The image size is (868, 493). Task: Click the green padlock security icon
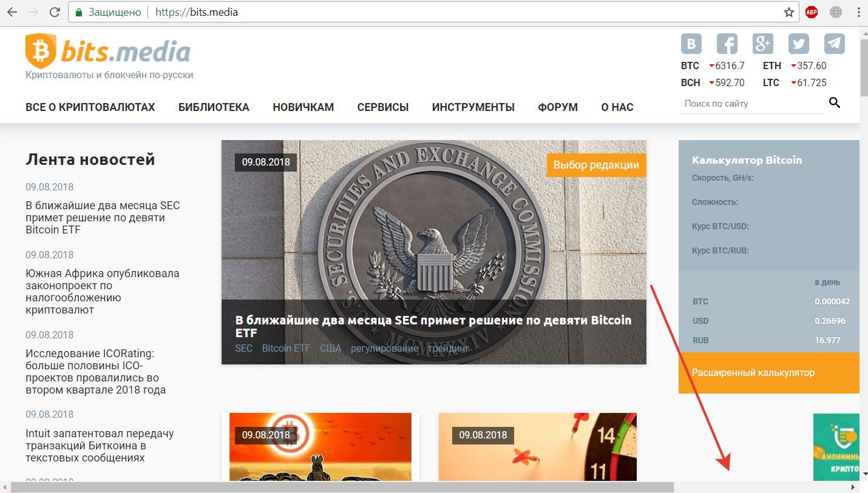point(78,12)
